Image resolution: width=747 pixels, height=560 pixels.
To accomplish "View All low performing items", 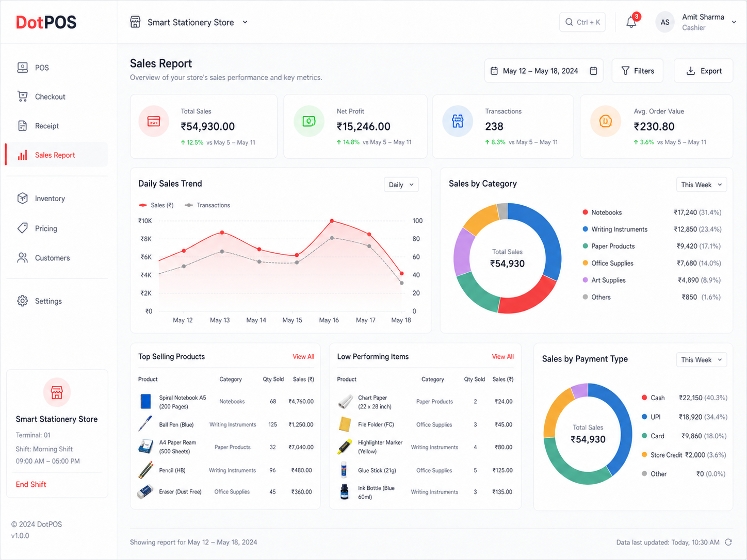I will click(x=503, y=356).
